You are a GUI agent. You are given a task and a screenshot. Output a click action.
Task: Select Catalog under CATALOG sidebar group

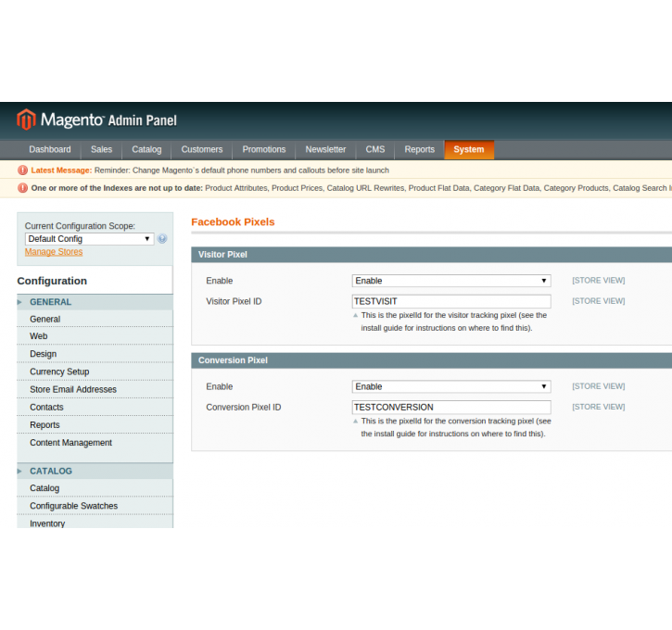(95, 488)
